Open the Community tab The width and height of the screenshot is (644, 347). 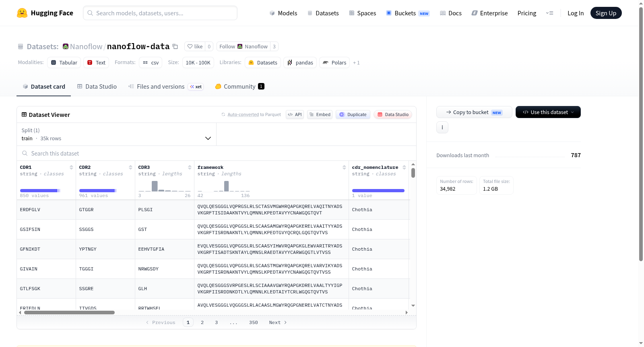[240, 87]
